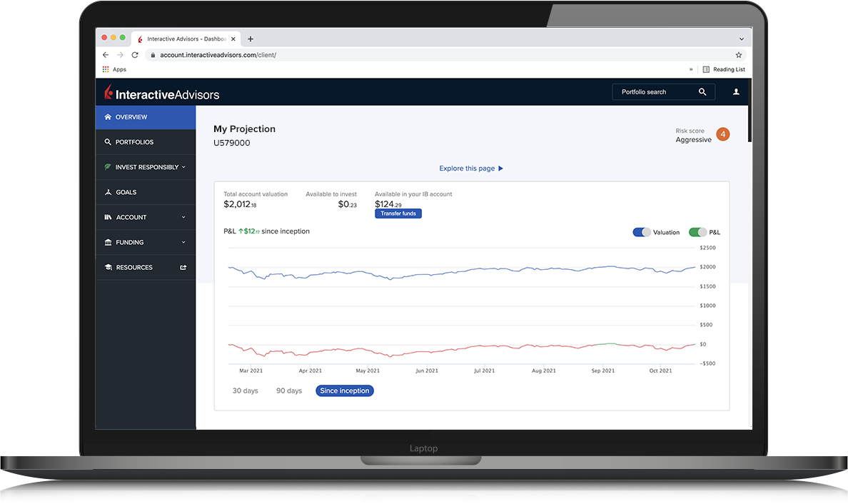The image size is (848, 504).
Task: Click the Interactive Advisors logo
Action: pyautogui.click(x=162, y=94)
